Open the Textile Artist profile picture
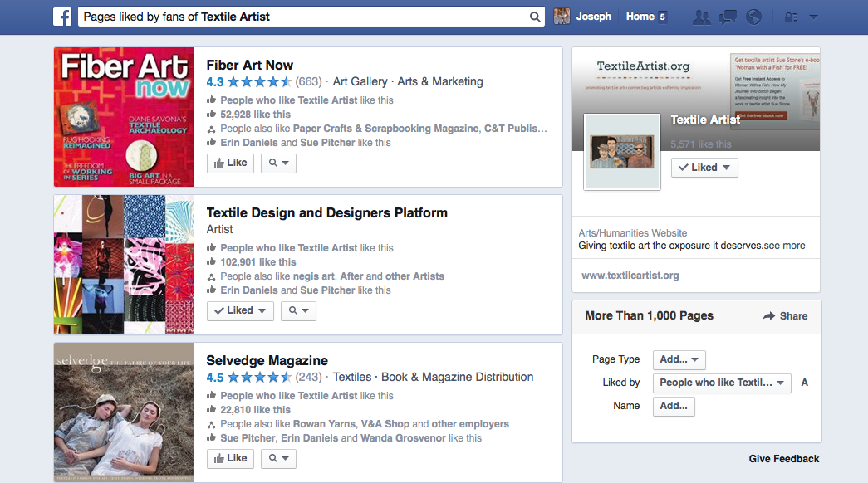Screen dimensions: 868x483 tap(622, 152)
